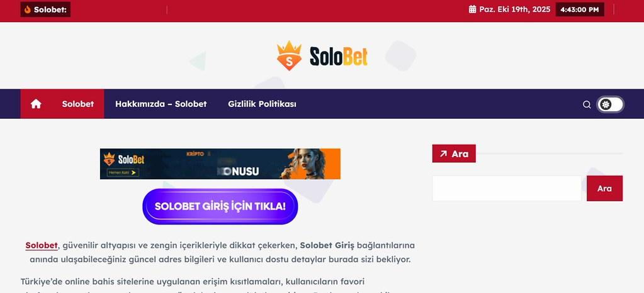Open Hakkımızda – Solobet page

161,104
